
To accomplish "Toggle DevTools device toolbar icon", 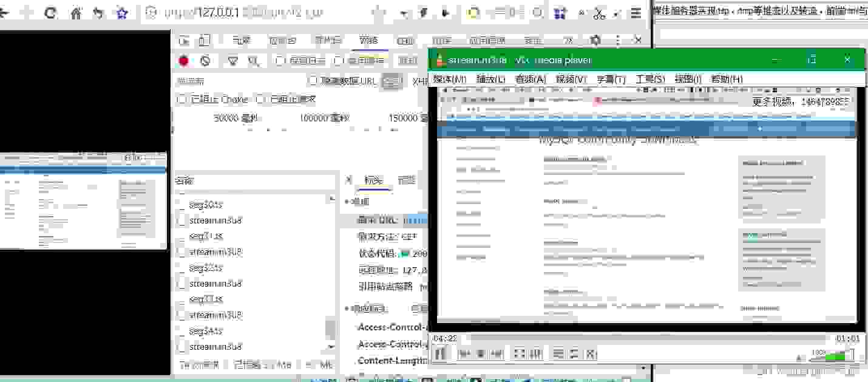I will [x=204, y=41].
